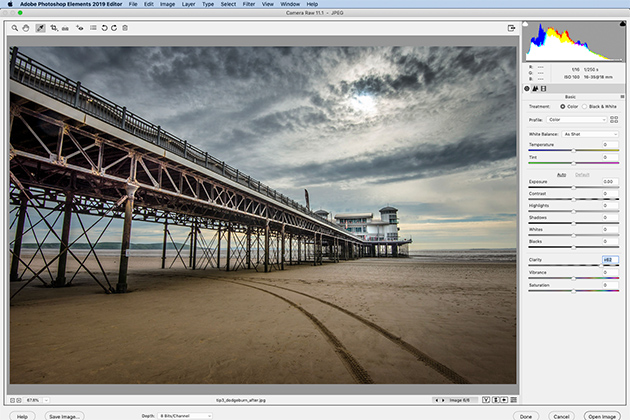The height and width of the screenshot is (420, 630).
Task: Select the Hand tool
Action: click(x=26, y=28)
